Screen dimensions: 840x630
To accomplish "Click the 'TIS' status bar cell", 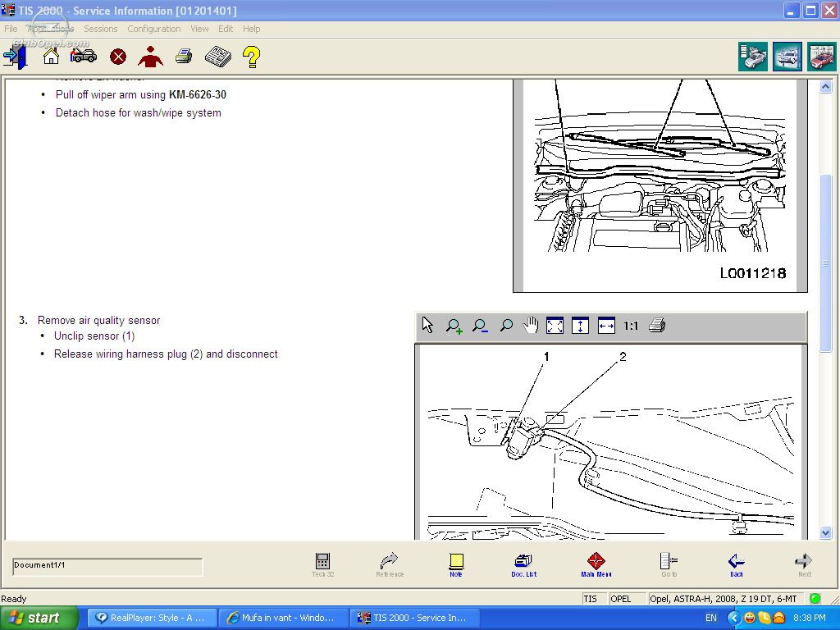I will pos(594,599).
